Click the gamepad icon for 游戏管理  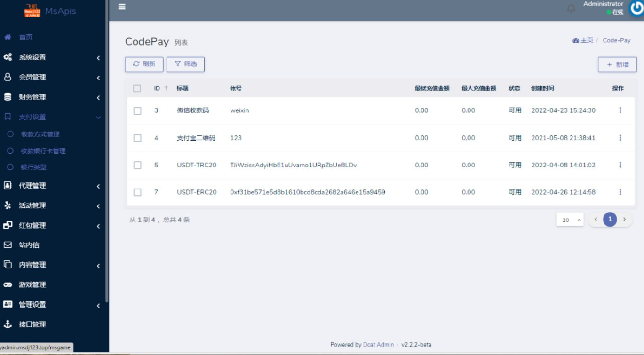point(8,284)
